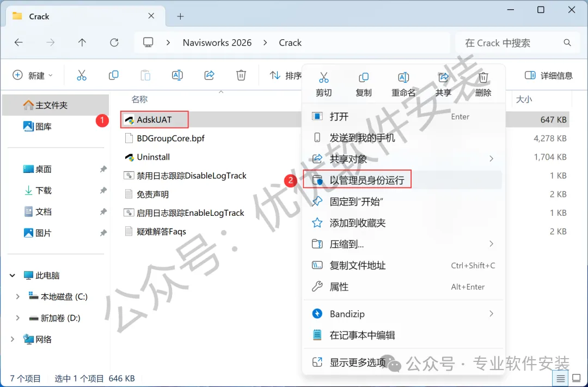Click Crack in the breadcrumb path

coord(290,43)
